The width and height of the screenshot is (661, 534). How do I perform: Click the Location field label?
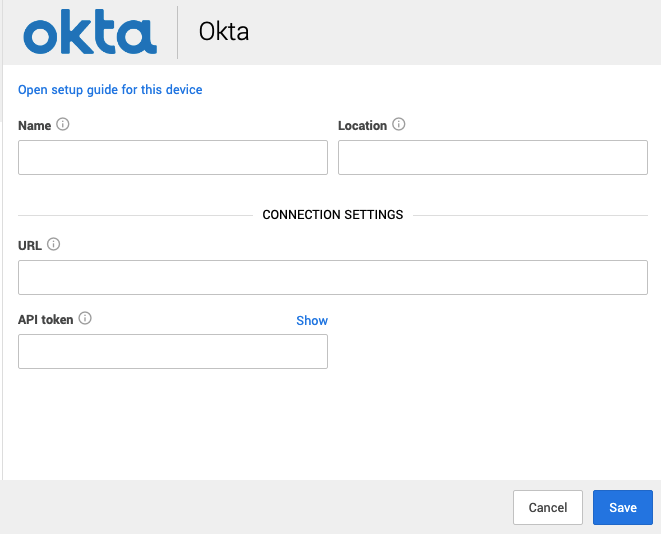[363, 126]
